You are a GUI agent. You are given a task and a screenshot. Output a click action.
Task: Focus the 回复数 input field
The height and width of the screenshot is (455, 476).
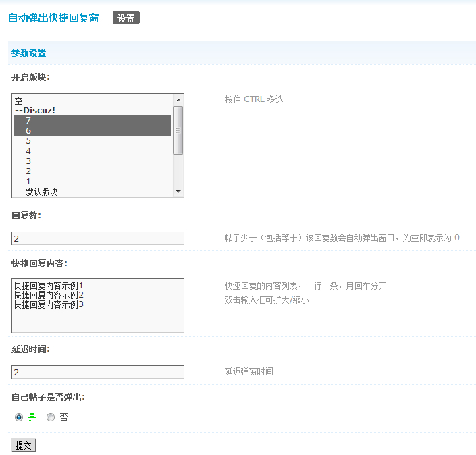pyautogui.click(x=98, y=238)
